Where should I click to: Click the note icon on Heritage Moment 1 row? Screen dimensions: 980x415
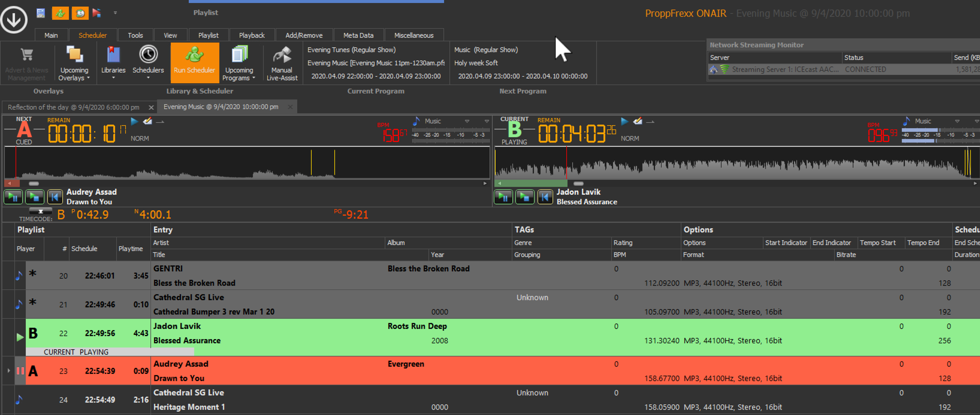coord(19,399)
